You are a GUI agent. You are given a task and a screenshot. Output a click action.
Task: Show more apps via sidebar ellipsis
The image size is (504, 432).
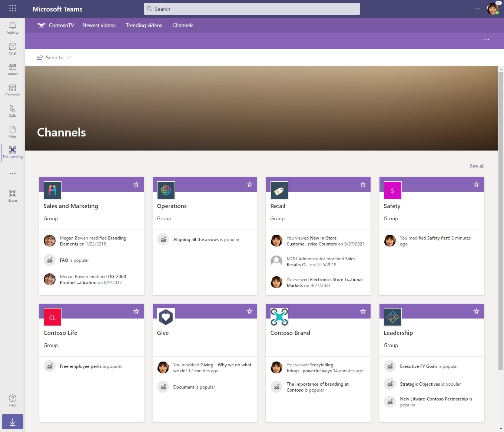(13, 174)
